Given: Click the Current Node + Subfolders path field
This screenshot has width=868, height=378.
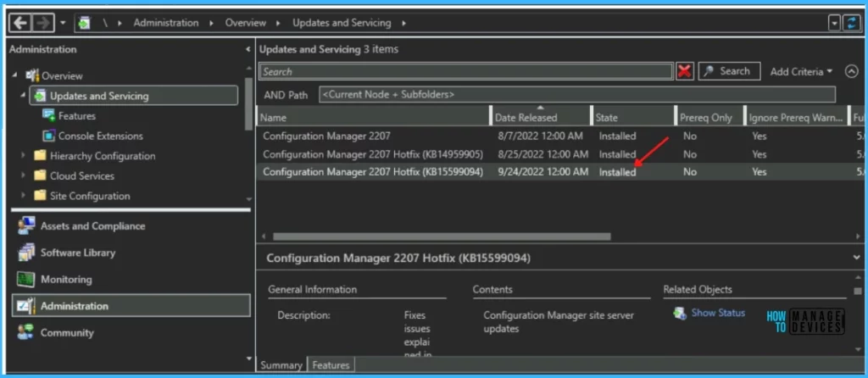Looking at the screenshot, I should click(576, 94).
